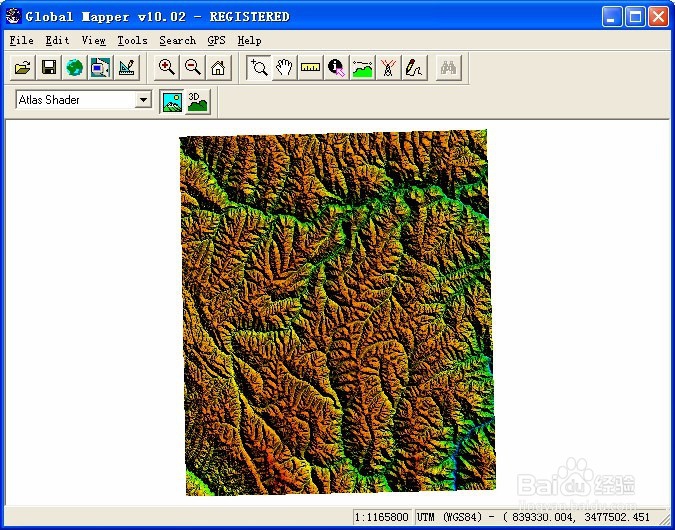The height and width of the screenshot is (530, 675).
Task: Open the Edit menu
Action: point(57,40)
